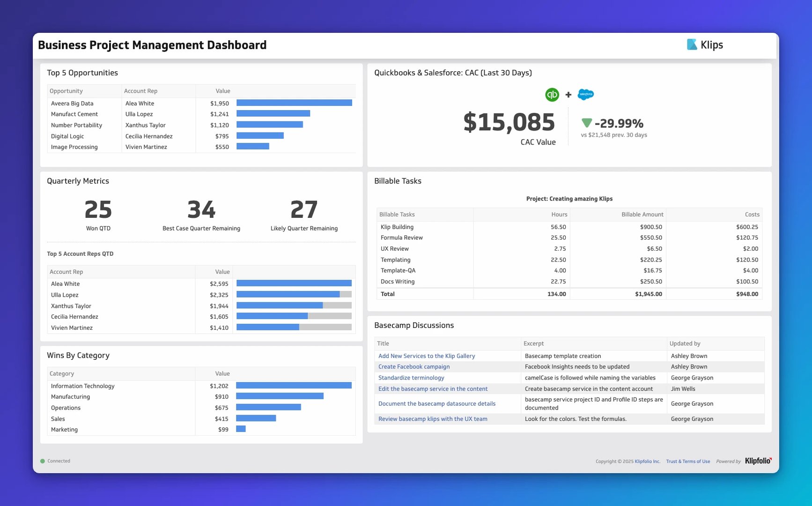Open the Create Facebook campaign discussion
The height and width of the screenshot is (506, 812).
pos(414,367)
